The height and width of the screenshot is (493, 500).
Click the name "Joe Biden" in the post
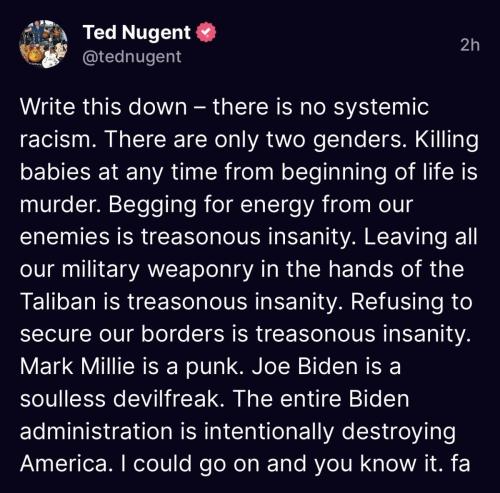305,366
